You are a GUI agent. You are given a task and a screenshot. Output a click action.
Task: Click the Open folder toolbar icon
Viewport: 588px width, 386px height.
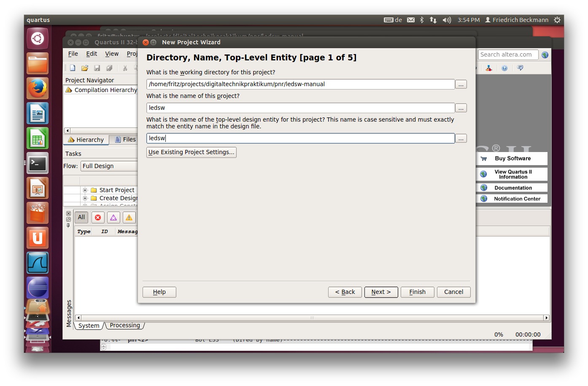(85, 68)
